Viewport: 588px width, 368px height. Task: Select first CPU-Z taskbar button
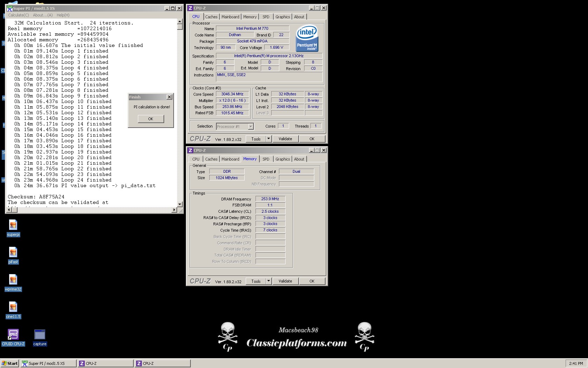[105, 363]
